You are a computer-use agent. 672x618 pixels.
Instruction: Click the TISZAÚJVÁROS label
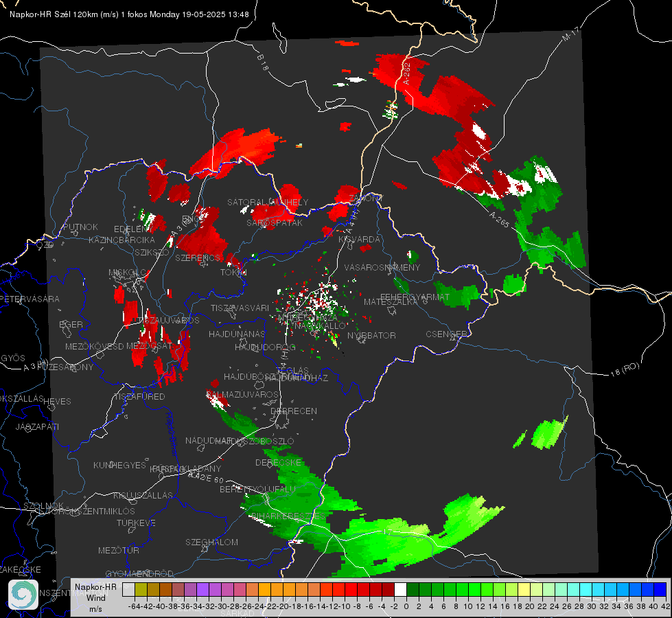pyautogui.click(x=168, y=321)
